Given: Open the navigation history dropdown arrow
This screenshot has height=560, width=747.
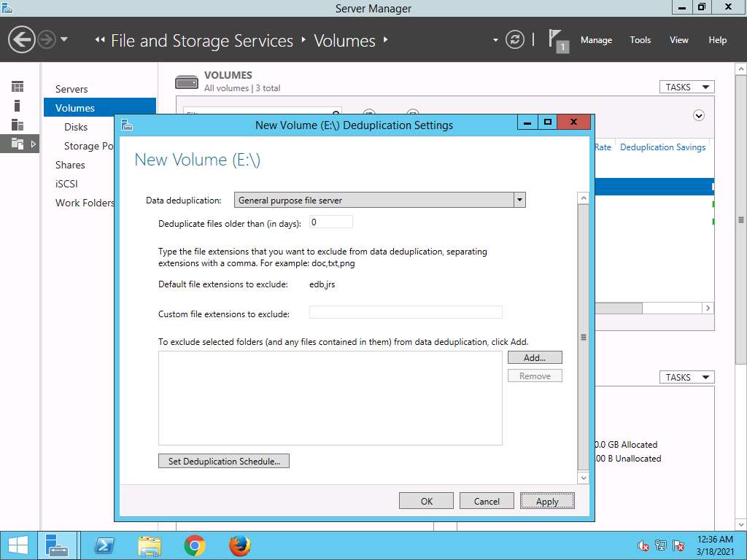Looking at the screenshot, I should coord(64,39).
